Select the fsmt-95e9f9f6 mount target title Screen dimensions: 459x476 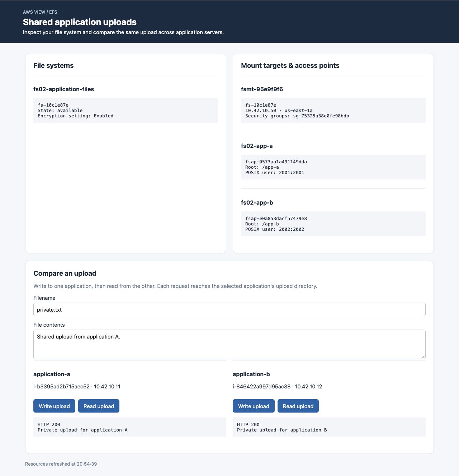[x=262, y=89]
